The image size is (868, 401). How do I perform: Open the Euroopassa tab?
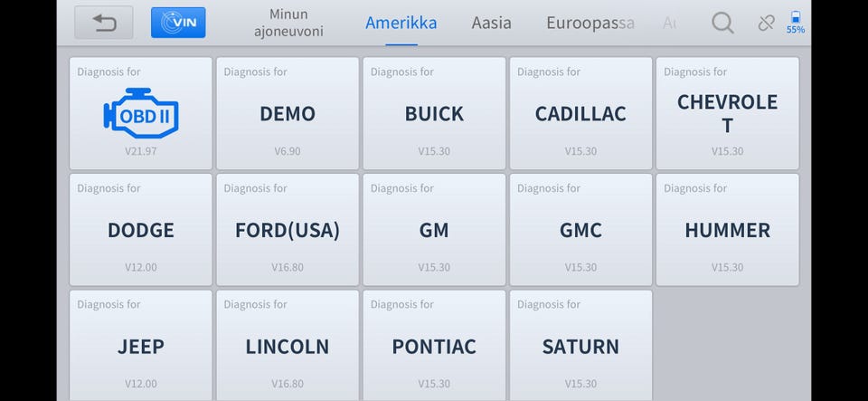590,23
